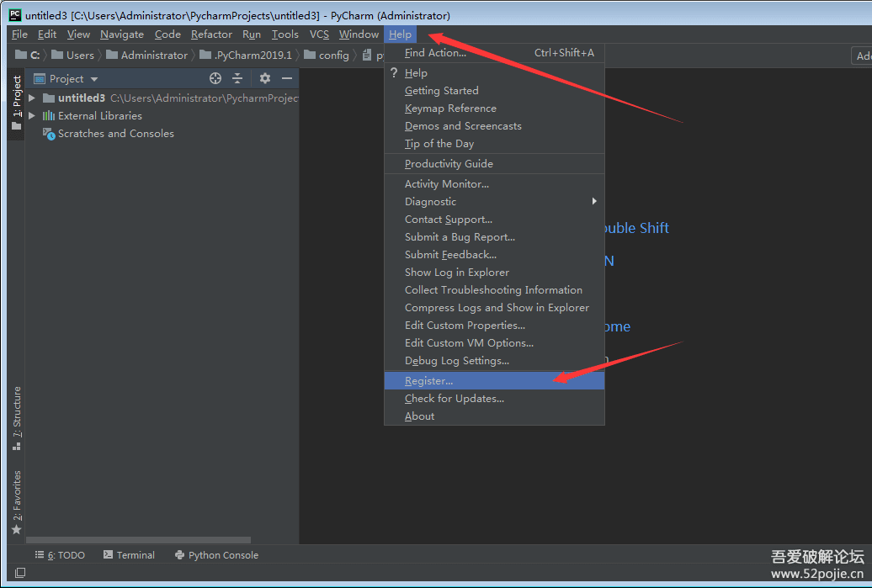Viewport: 872px width, 588px height.
Task: Select Submit a Bug Report
Action: coord(494,237)
